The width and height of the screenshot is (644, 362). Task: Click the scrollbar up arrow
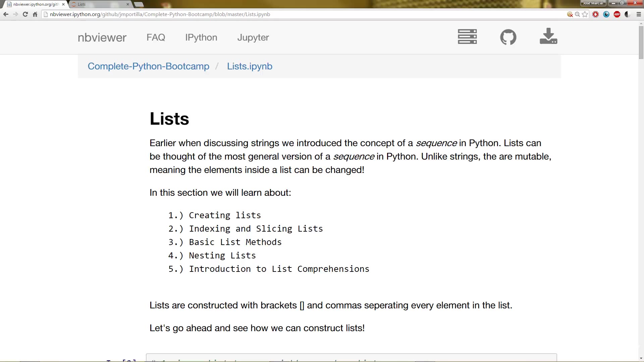point(641,23)
